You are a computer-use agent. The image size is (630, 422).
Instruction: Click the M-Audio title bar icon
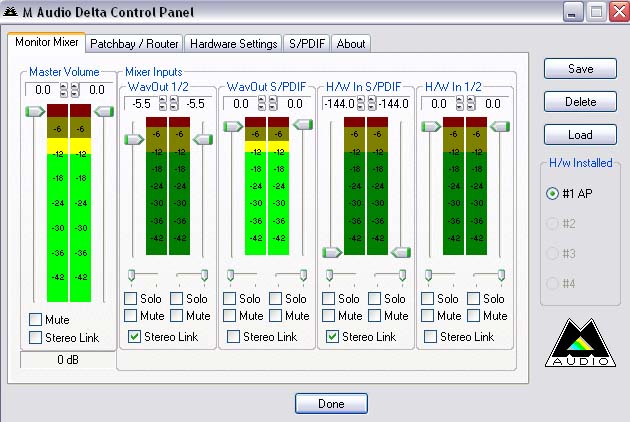(x=10, y=11)
